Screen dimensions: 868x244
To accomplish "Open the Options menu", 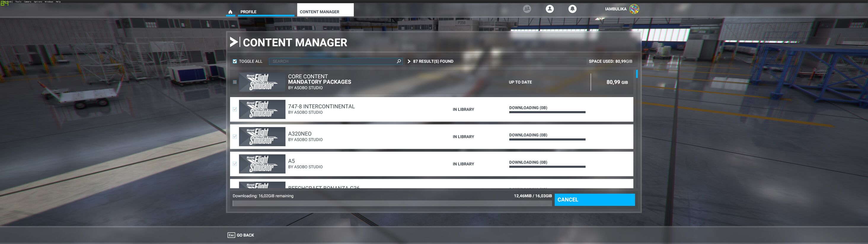I will 38,2.
